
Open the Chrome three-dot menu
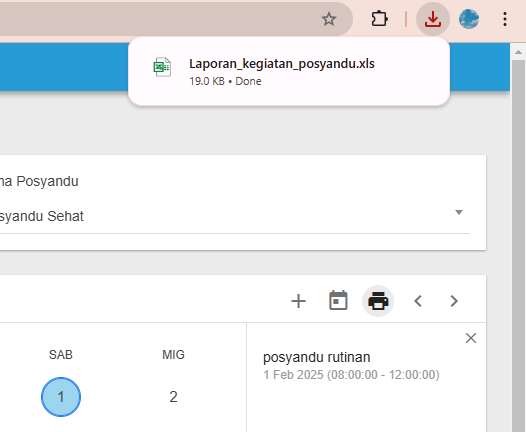[505, 19]
